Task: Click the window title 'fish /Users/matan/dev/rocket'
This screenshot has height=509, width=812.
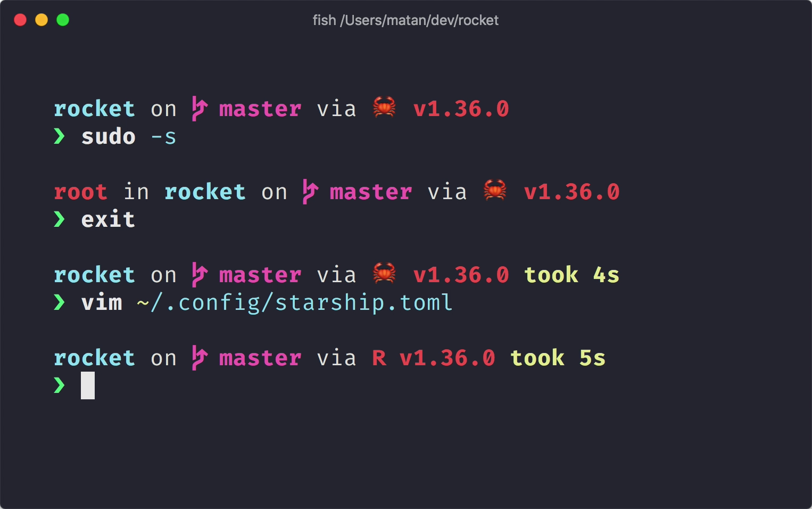Action: point(405,20)
